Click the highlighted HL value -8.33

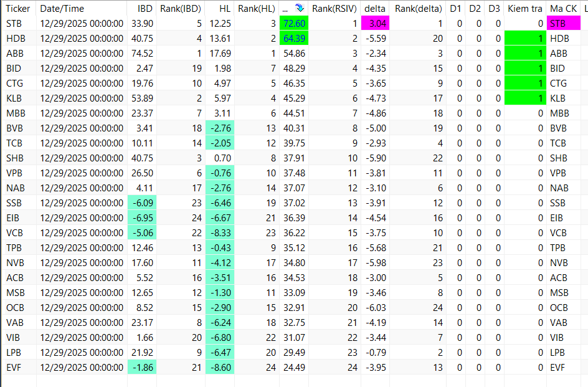[x=220, y=232]
